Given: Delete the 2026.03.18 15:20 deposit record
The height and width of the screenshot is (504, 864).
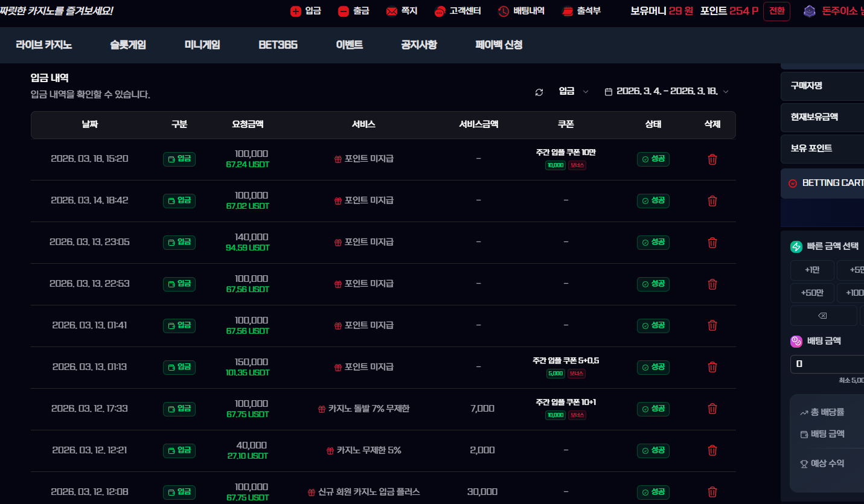Looking at the screenshot, I should (x=712, y=159).
